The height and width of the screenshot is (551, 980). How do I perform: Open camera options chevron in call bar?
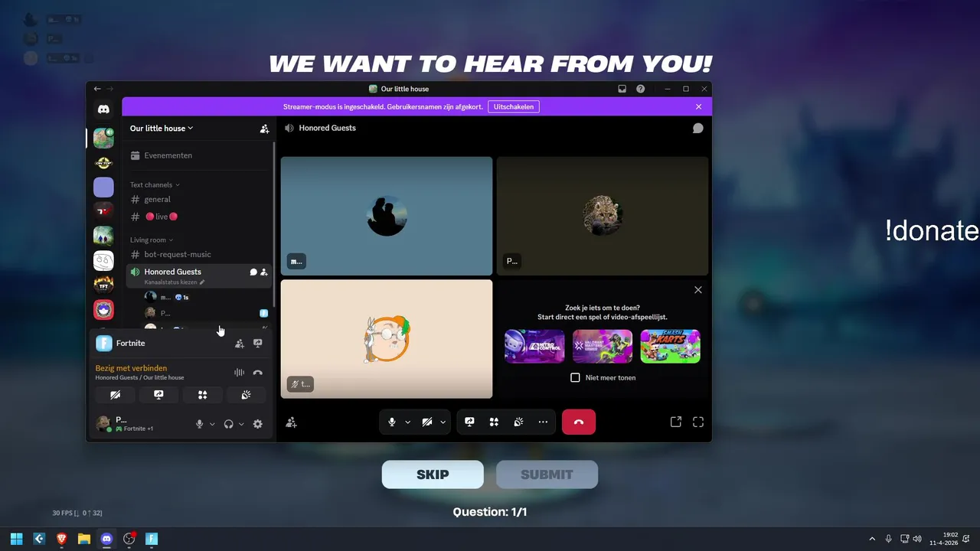[x=443, y=422]
